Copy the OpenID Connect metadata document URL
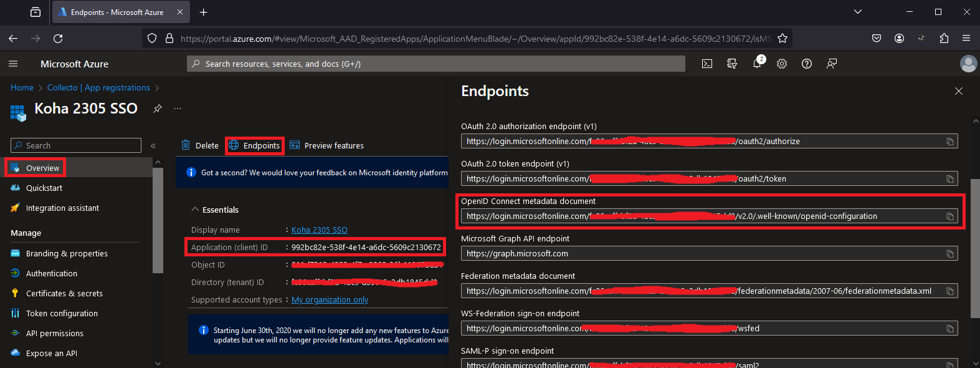This screenshot has width=980, height=368. [950, 216]
